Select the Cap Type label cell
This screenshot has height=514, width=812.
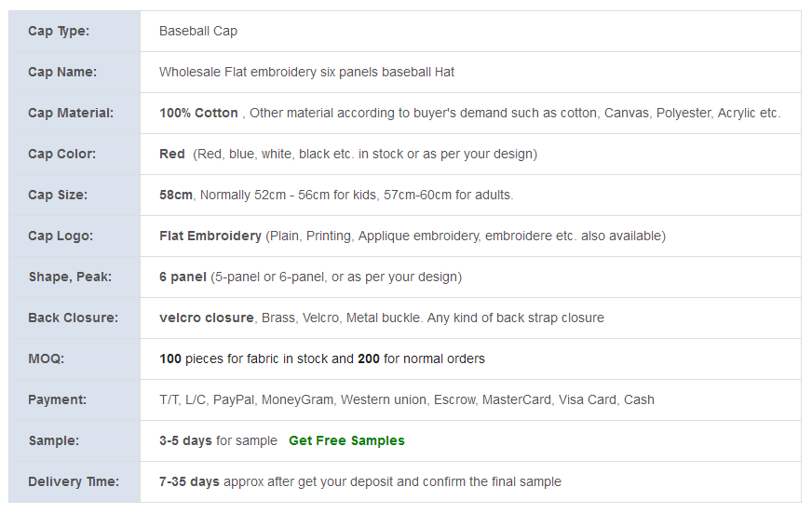click(x=74, y=31)
